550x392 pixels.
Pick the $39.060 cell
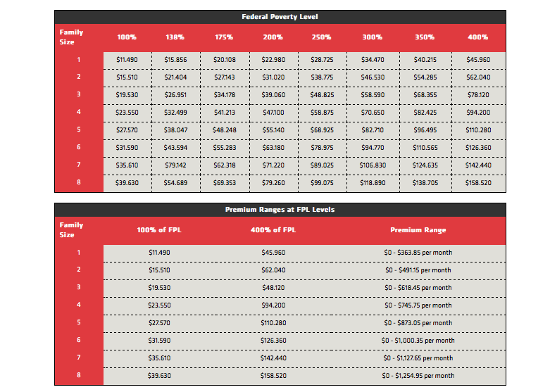[x=273, y=95]
